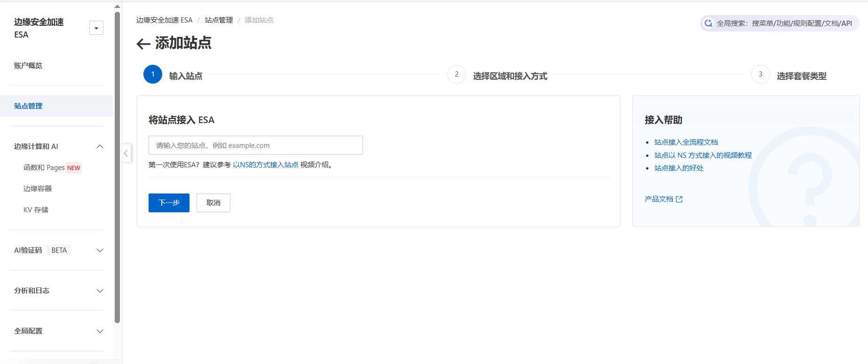
Task: Click 站点管理 breadcrumb
Action: point(219,20)
